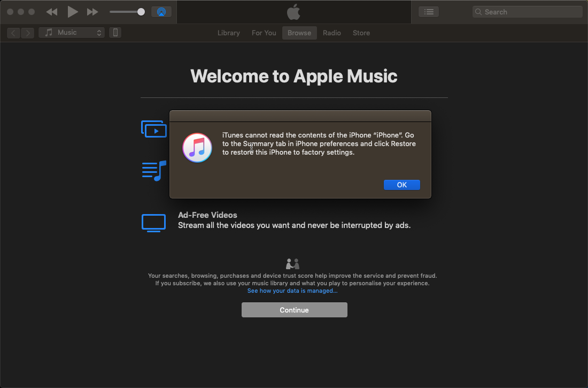Open the Radio tab

(x=332, y=33)
